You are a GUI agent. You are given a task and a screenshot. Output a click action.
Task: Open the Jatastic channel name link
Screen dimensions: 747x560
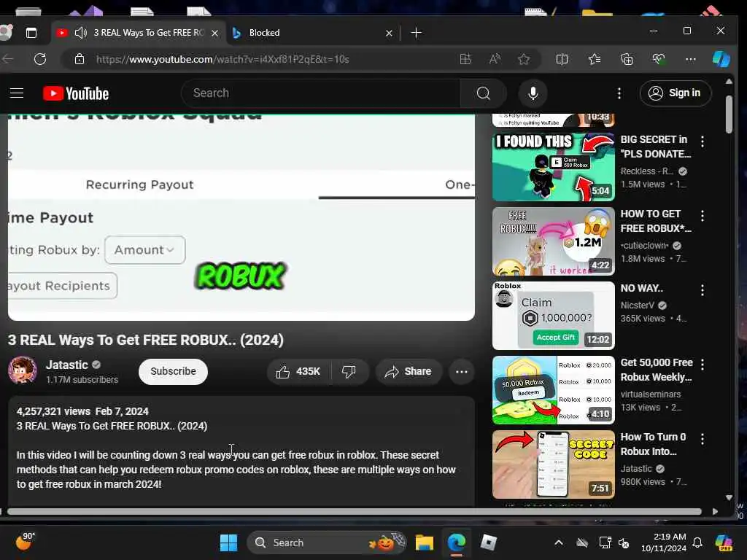point(66,365)
